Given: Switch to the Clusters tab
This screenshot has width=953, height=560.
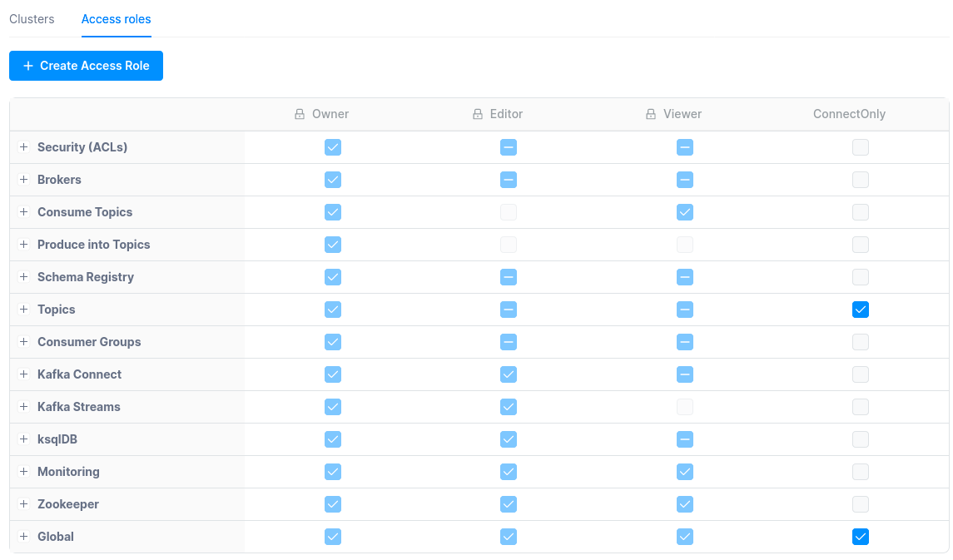Looking at the screenshot, I should click(x=32, y=19).
